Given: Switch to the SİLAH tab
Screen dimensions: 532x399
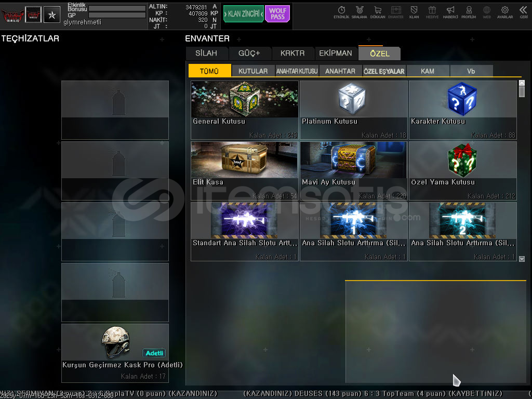Looking at the screenshot, I should click(x=206, y=54).
